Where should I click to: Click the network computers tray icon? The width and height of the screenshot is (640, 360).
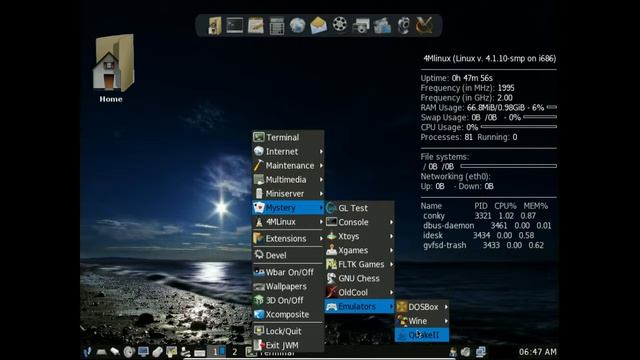coord(481,351)
